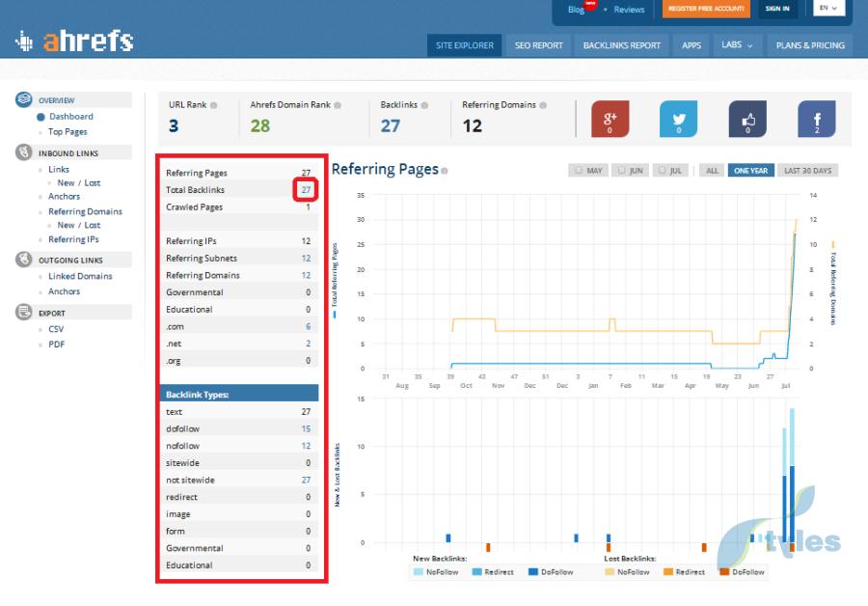Click the Backlink Types header

239,395
